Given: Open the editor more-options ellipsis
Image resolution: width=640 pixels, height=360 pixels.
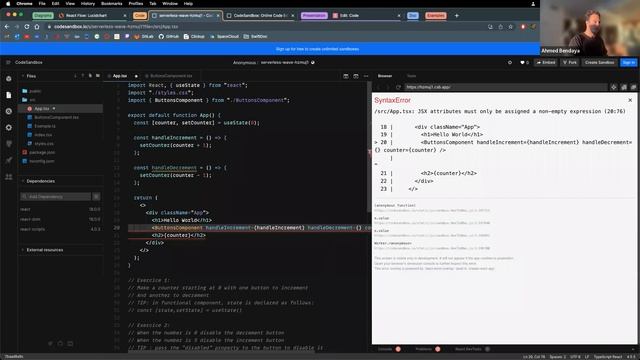Looking at the screenshot, I should tap(366, 76).
